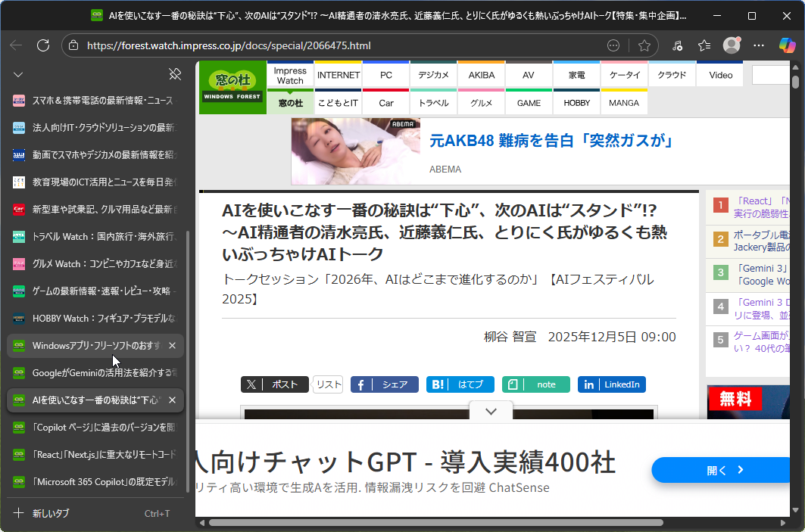Collapse the vertical tab list chevron

pos(17,74)
